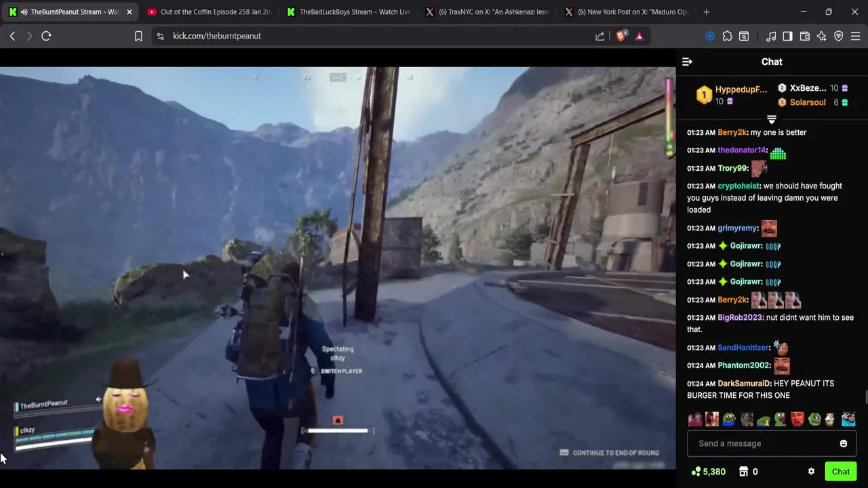The width and height of the screenshot is (868, 488).
Task: Open the New York Post on X tab
Action: 626,12
